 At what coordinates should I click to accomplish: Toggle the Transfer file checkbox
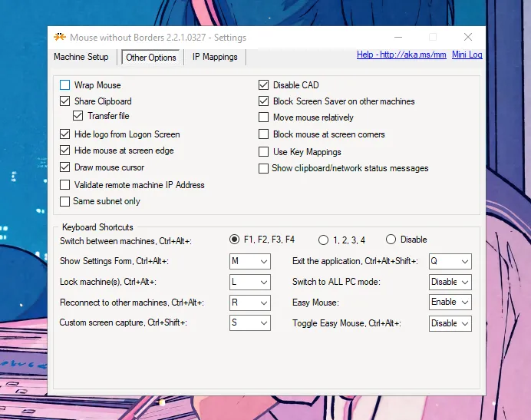point(78,116)
